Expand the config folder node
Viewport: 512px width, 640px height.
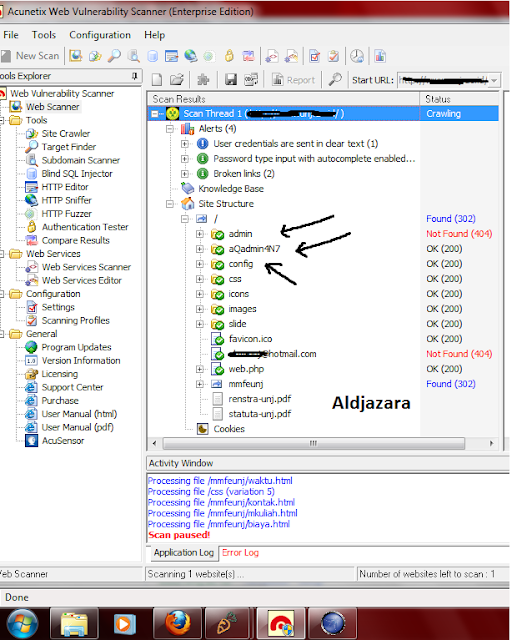click(200, 264)
